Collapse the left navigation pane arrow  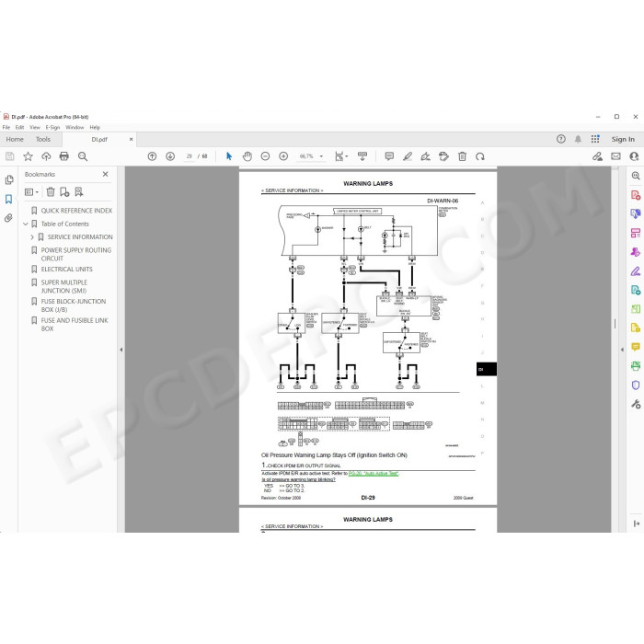coord(121,350)
